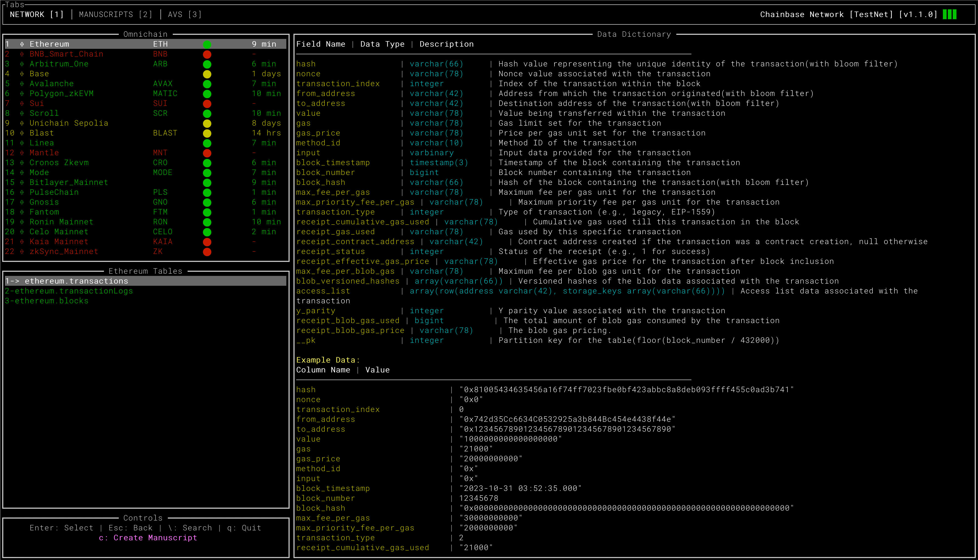Select the Blast chain entry
This screenshot has width=978, height=560.
[x=145, y=133]
